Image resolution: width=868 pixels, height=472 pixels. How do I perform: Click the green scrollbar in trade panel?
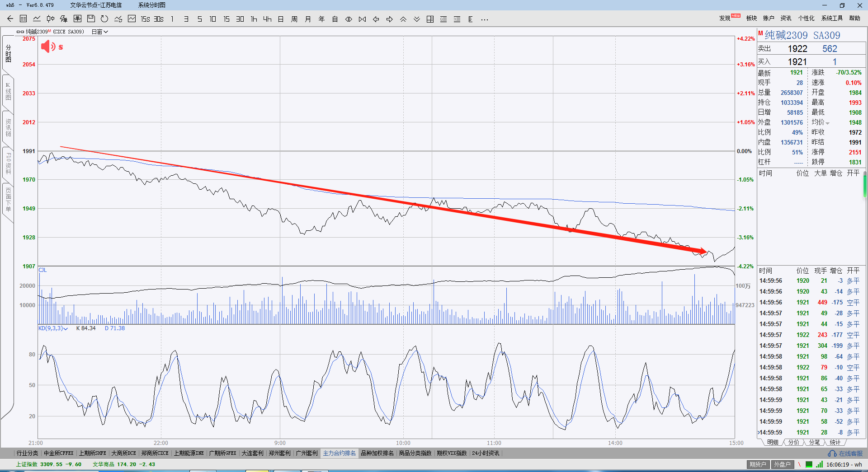click(x=865, y=186)
